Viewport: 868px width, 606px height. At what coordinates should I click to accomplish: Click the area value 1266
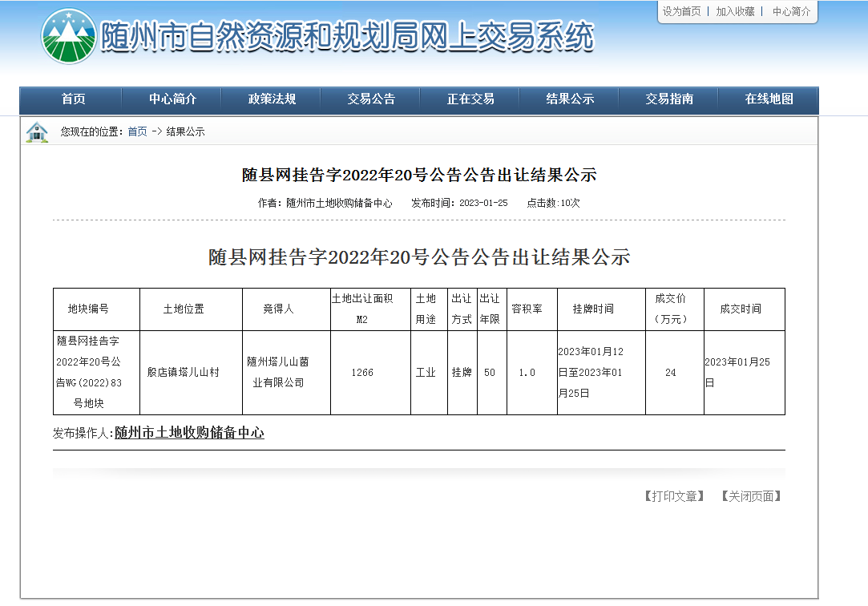click(362, 373)
